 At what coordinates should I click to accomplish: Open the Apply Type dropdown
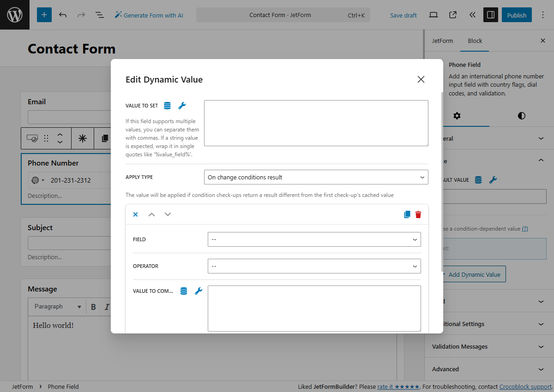click(x=316, y=177)
